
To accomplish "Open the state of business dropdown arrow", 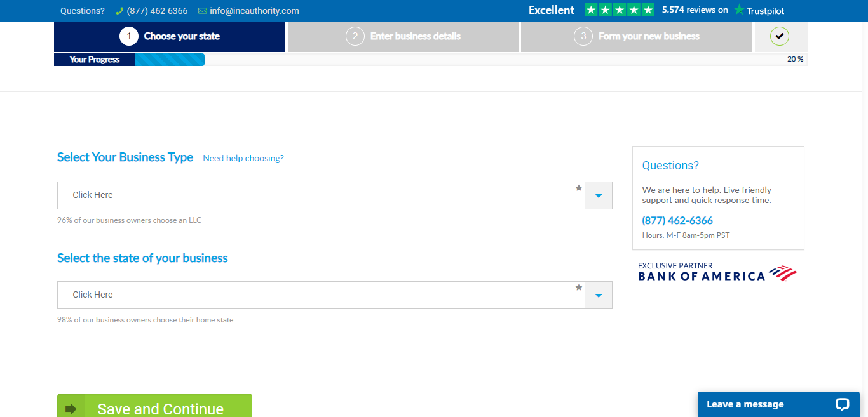I will tap(599, 295).
